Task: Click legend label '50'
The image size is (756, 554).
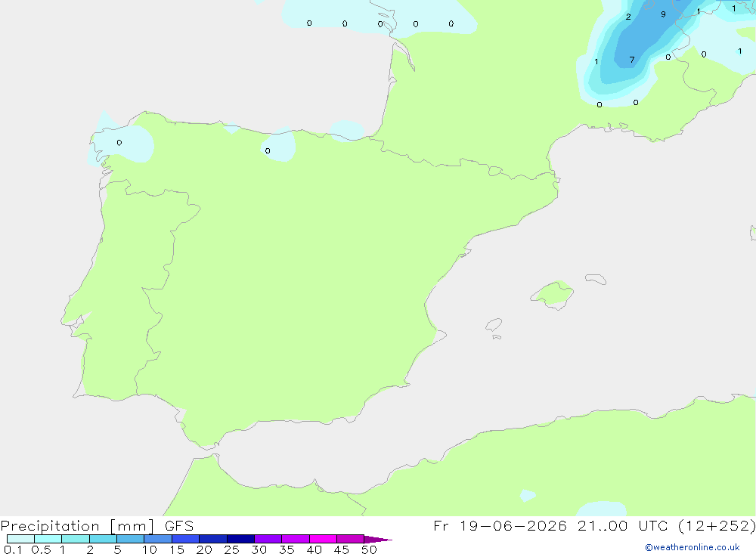Action: (369, 549)
